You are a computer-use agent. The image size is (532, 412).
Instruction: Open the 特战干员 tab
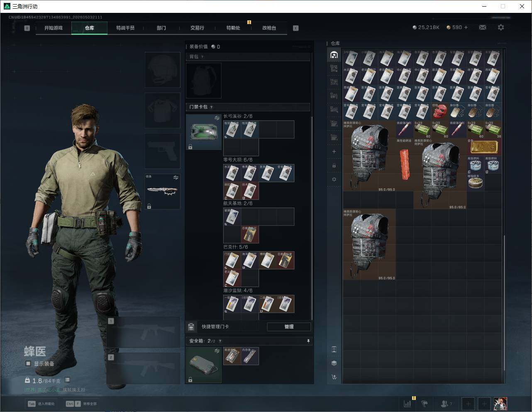[x=125, y=28]
